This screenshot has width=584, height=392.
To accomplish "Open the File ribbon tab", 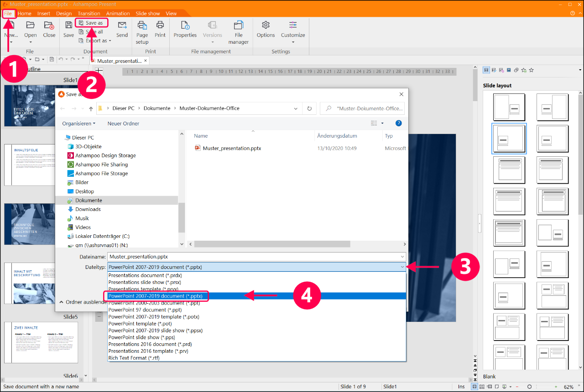I will 8,13.
